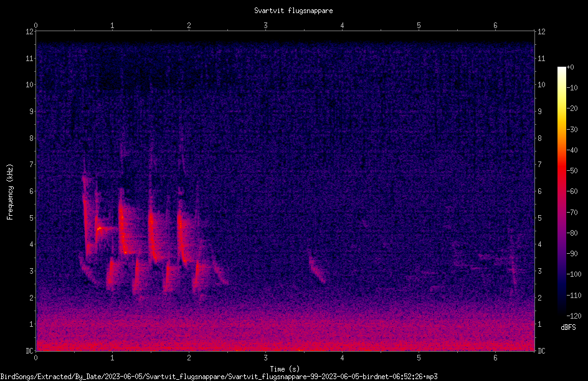Click the -50 label on dBFS scale

tap(572, 171)
